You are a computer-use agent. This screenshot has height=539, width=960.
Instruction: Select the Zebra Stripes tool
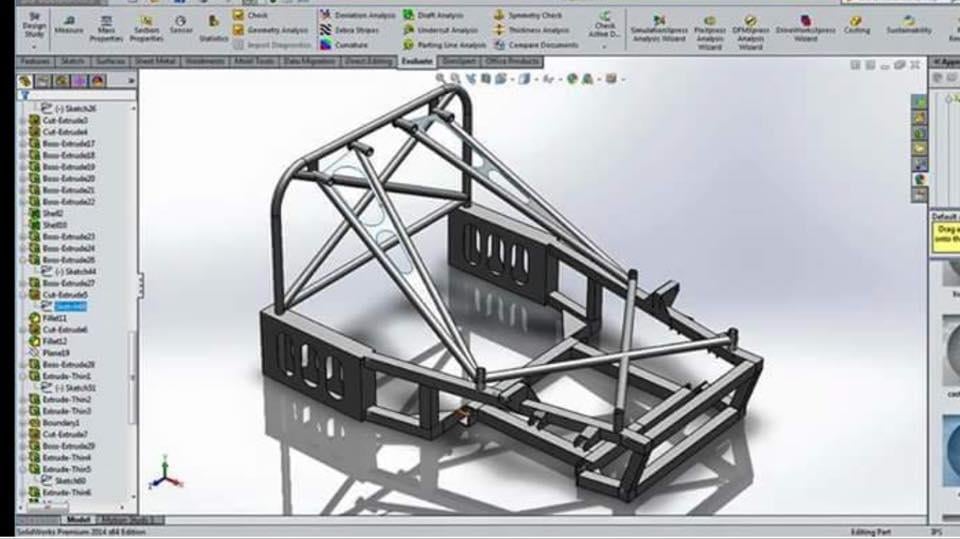point(350,30)
